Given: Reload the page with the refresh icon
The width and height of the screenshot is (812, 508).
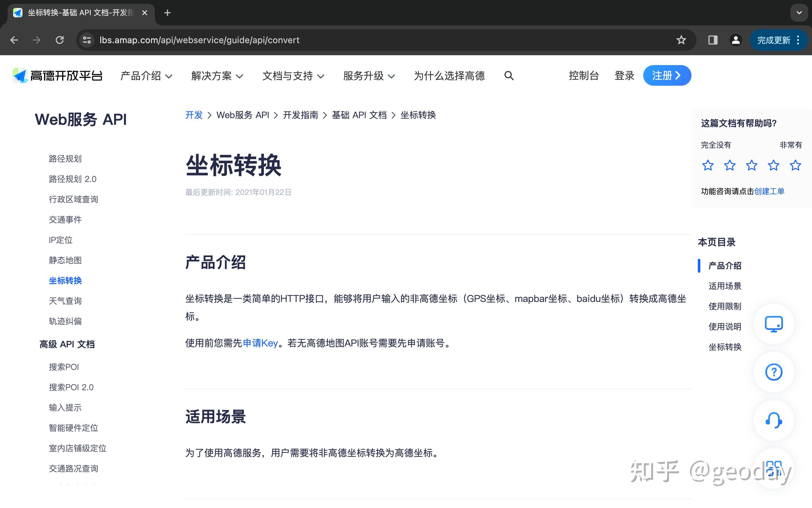Looking at the screenshot, I should tap(60, 40).
